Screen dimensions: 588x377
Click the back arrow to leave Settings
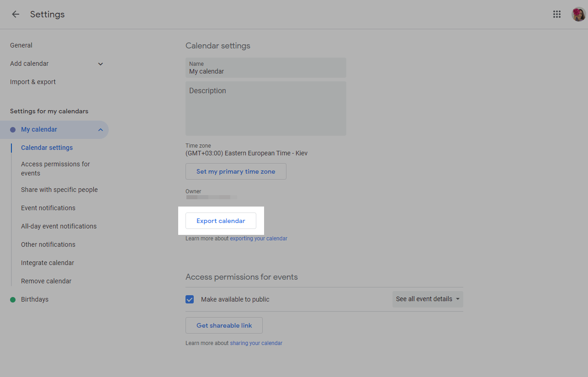[x=16, y=14]
